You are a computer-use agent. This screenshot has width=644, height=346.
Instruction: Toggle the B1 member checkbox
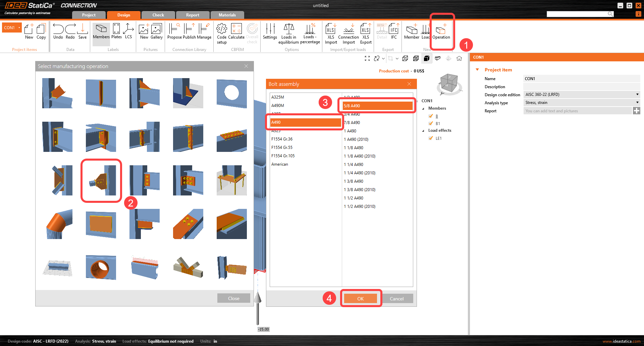click(x=431, y=123)
